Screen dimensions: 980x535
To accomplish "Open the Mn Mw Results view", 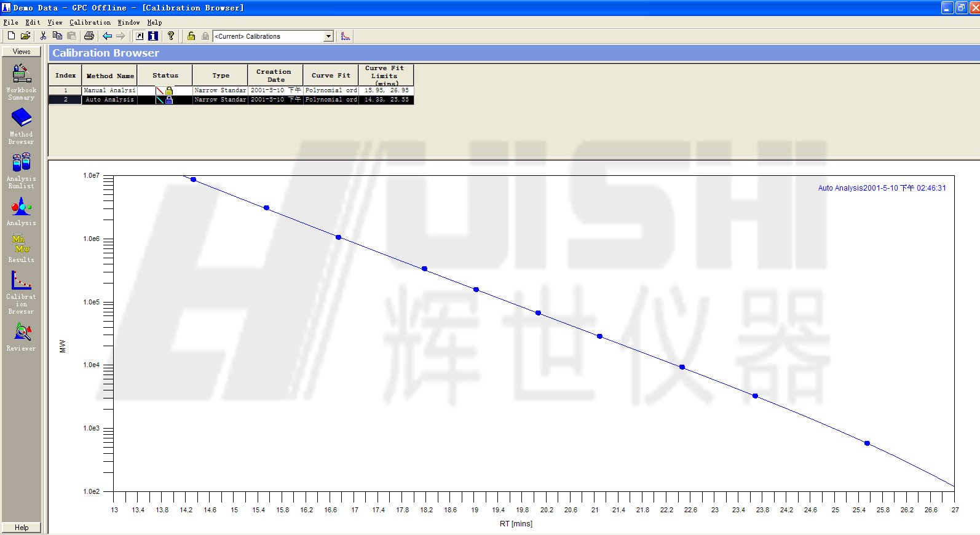I will point(22,248).
